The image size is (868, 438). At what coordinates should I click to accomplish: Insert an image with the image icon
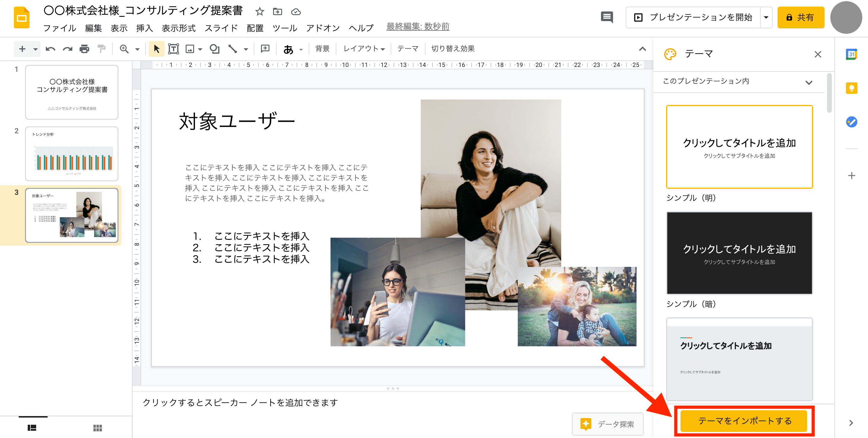(x=190, y=49)
